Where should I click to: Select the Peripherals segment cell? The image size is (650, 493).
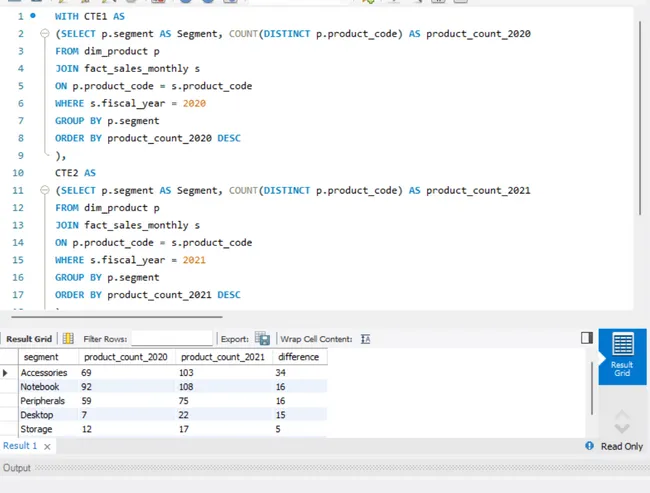[x=49, y=401]
